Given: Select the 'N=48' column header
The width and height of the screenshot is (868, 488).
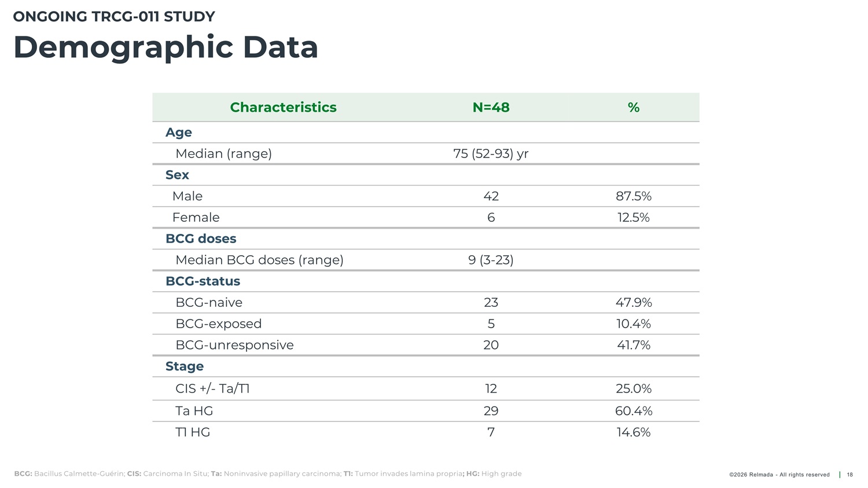Looking at the screenshot, I should tap(491, 108).
